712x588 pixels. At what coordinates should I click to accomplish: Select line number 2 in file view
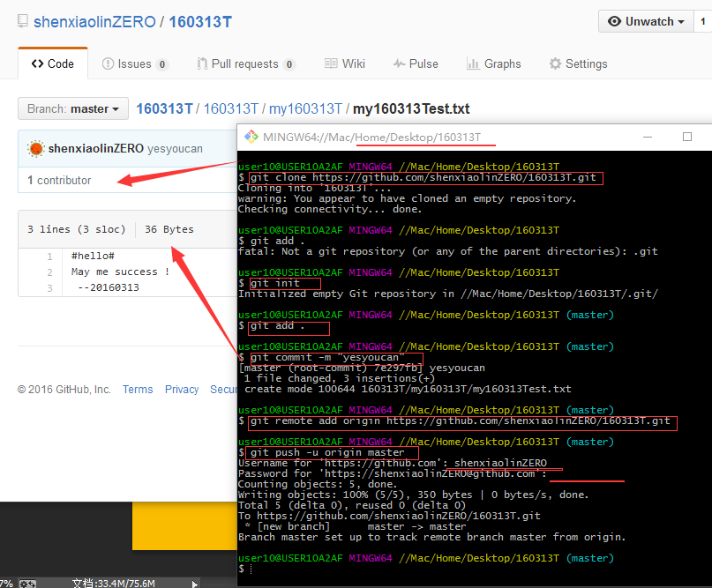click(x=49, y=272)
